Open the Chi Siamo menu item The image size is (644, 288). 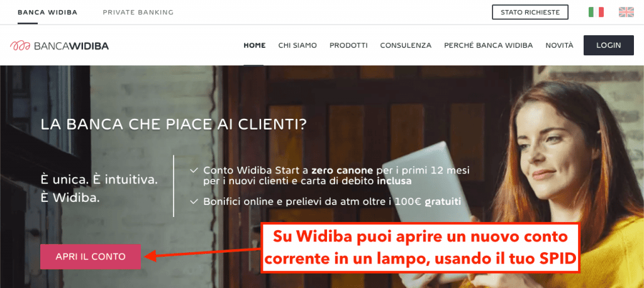pos(297,45)
